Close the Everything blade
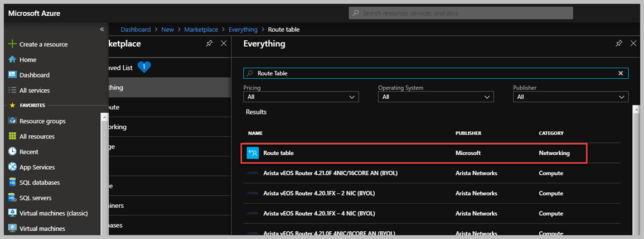Screen dimensions: 644x239 pos(633,44)
